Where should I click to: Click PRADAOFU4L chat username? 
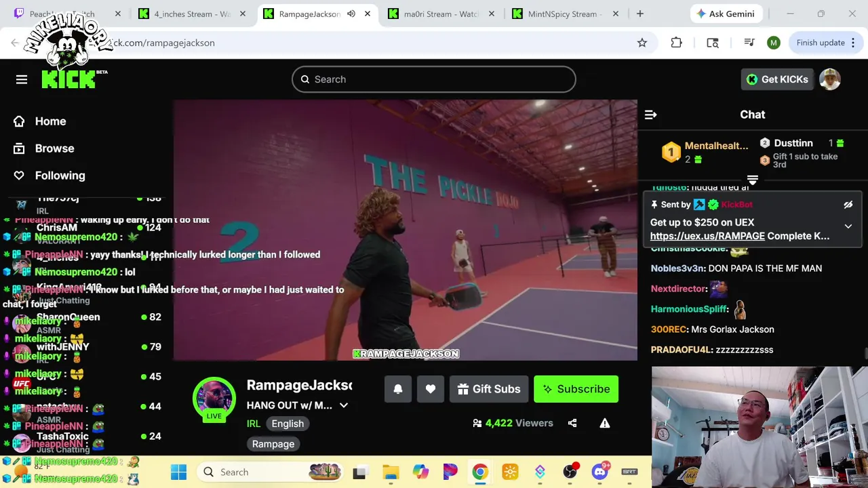coord(682,350)
